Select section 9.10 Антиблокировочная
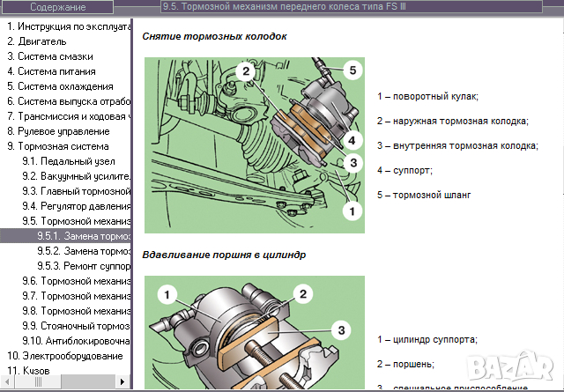 click(76, 341)
